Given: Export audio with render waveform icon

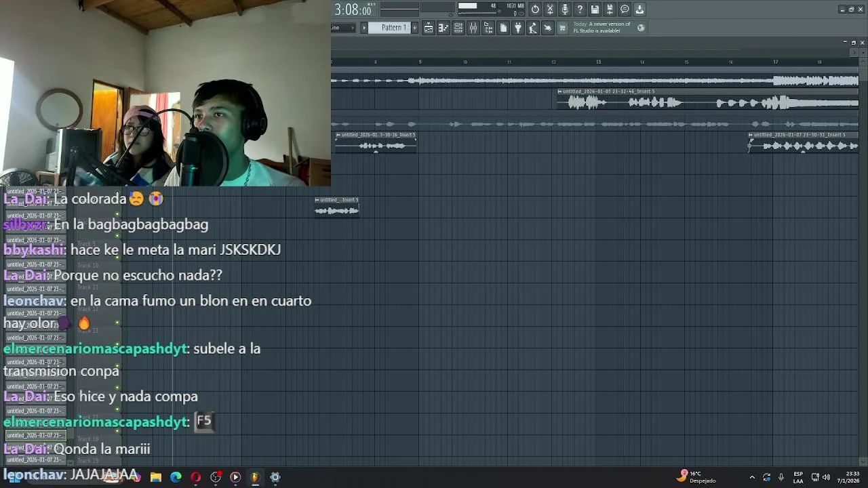Looking at the screenshot, I should click(x=610, y=9).
